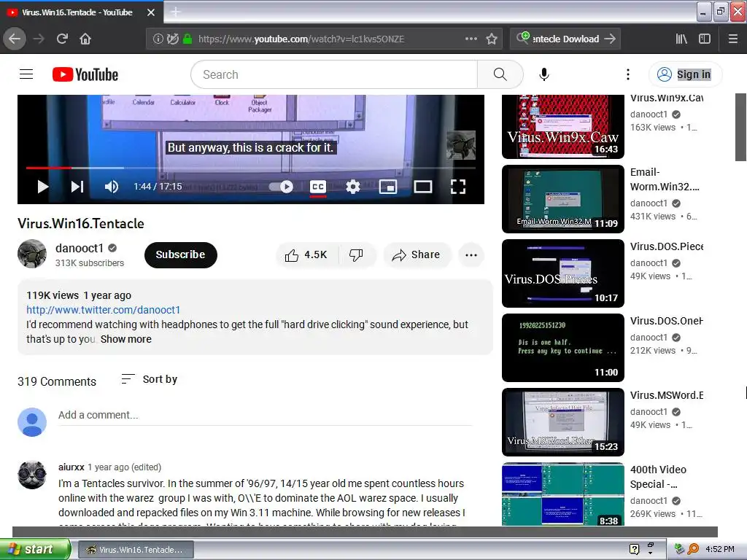
Task: Open YouTube guide hamburger menu
Action: click(x=26, y=74)
